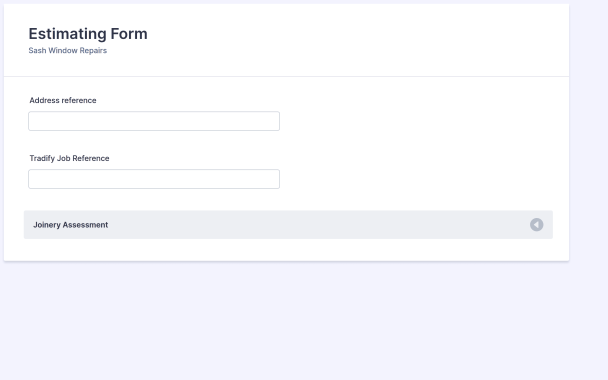Click into the Address reference field

click(154, 121)
